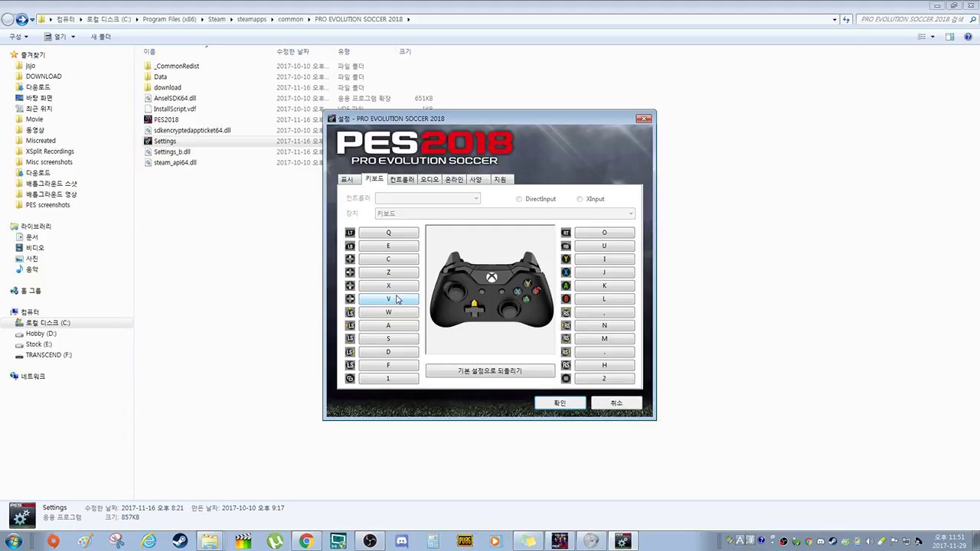
Task: Click the LS stick icon beside F
Action: [x=350, y=365]
